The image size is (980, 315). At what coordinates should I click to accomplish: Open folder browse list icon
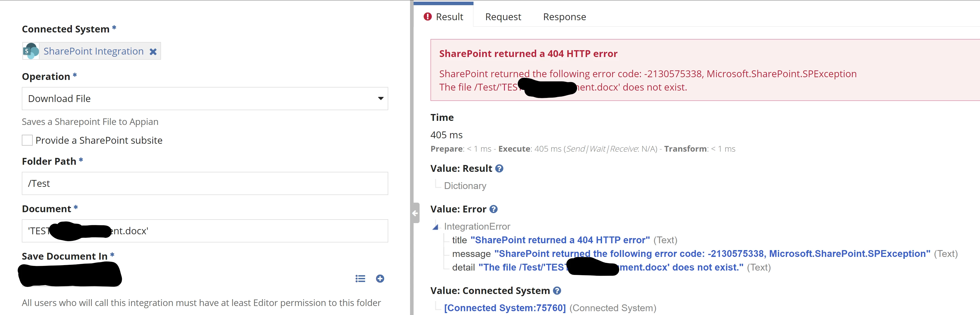click(x=360, y=279)
